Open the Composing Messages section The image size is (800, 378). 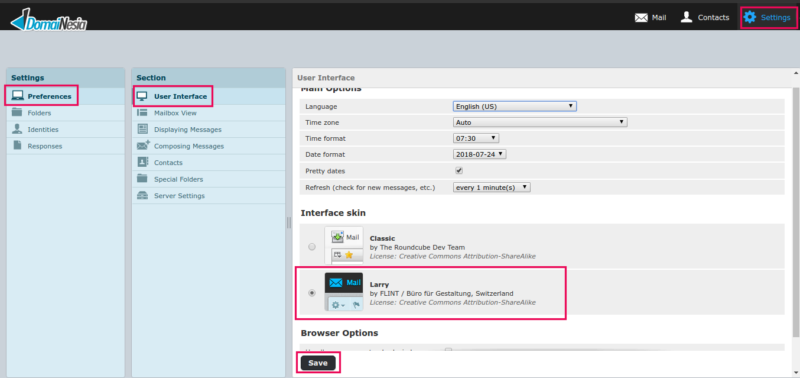point(208,146)
